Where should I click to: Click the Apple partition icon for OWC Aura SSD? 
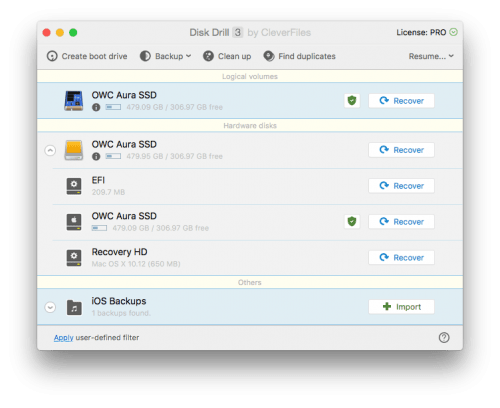coord(74,222)
